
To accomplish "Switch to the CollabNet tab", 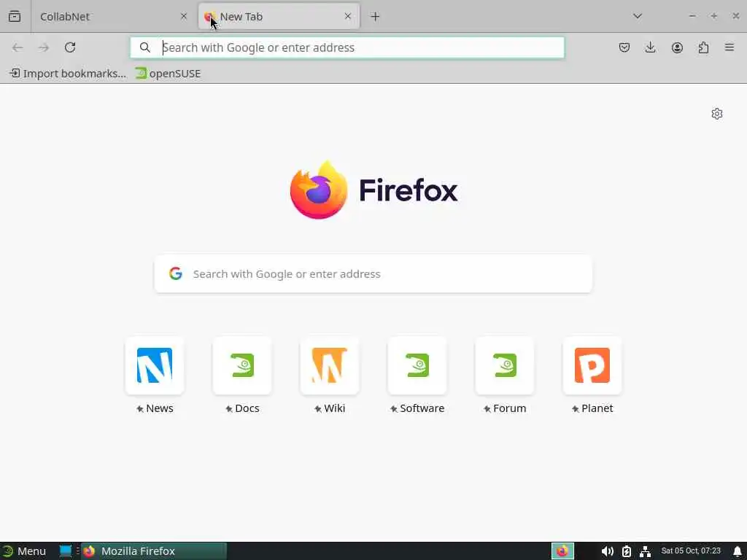I will tap(113, 16).
